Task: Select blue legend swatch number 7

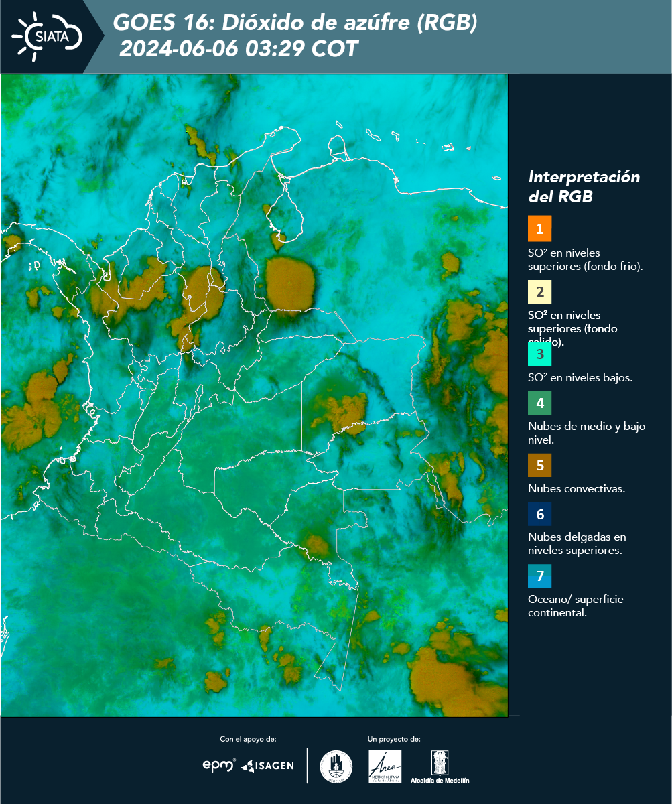Action: click(539, 576)
